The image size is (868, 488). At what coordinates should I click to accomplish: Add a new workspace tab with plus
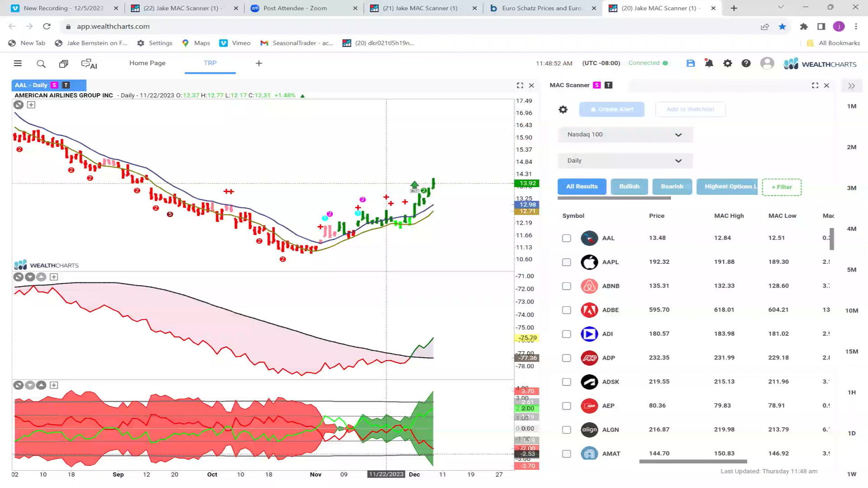pyautogui.click(x=259, y=63)
